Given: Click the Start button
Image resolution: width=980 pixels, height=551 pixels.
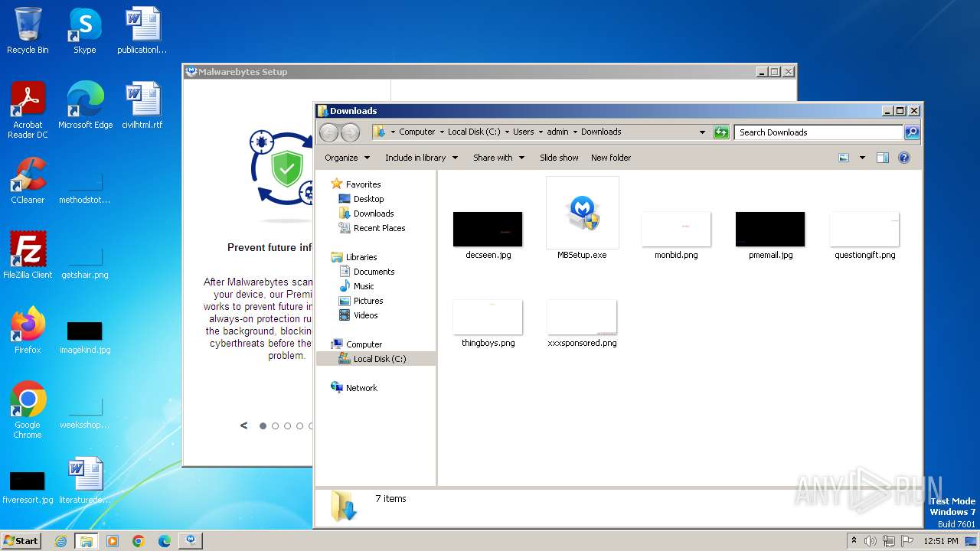Looking at the screenshot, I should coord(21,541).
